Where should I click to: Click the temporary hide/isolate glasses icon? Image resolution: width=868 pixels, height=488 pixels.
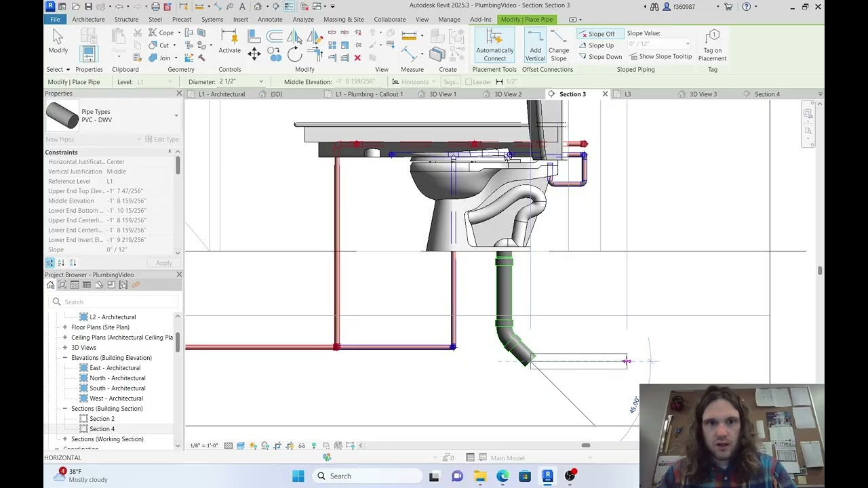302,445
